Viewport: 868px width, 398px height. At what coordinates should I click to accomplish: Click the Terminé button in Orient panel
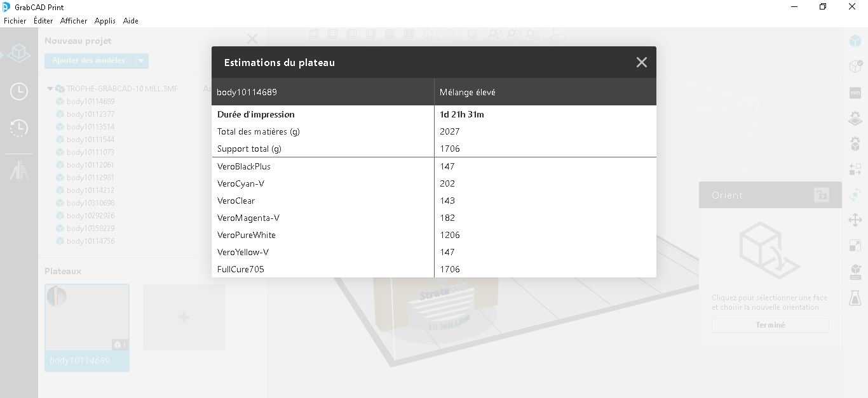[x=770, y=325]
